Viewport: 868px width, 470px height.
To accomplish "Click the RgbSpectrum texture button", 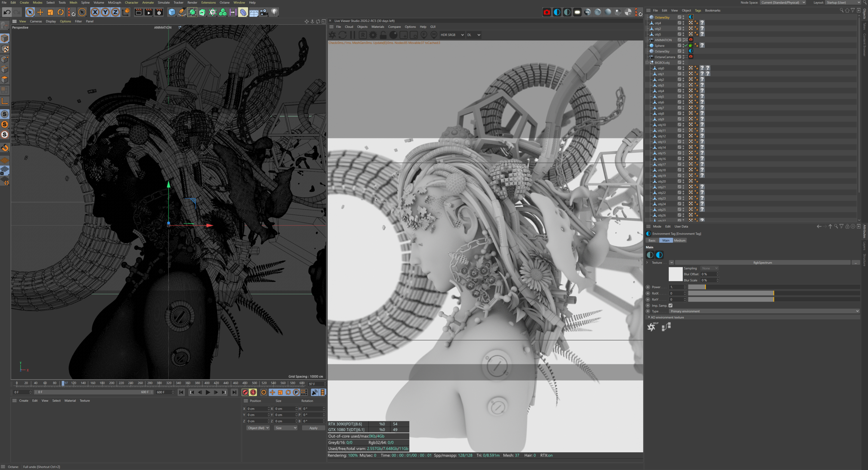I will click(762, 262).
